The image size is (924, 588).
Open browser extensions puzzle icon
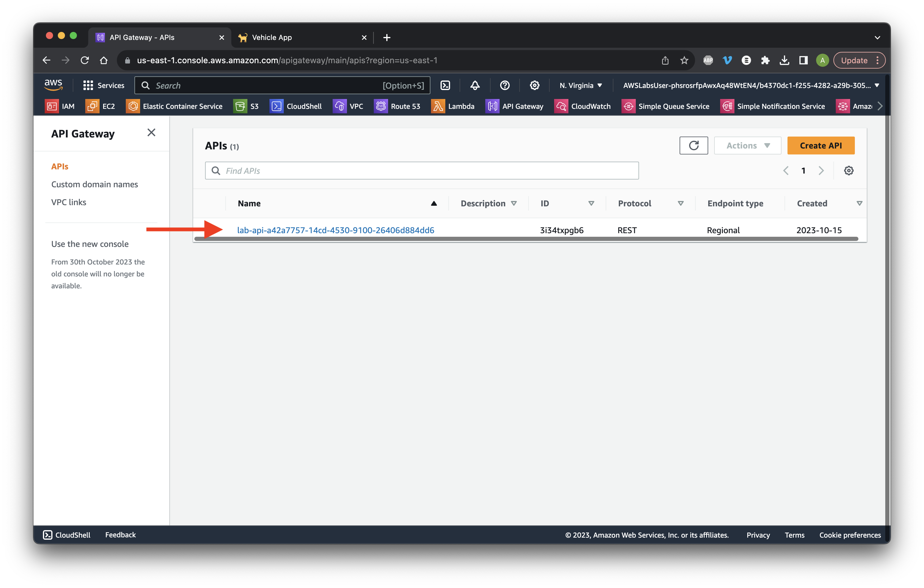(x=765, y=60)
